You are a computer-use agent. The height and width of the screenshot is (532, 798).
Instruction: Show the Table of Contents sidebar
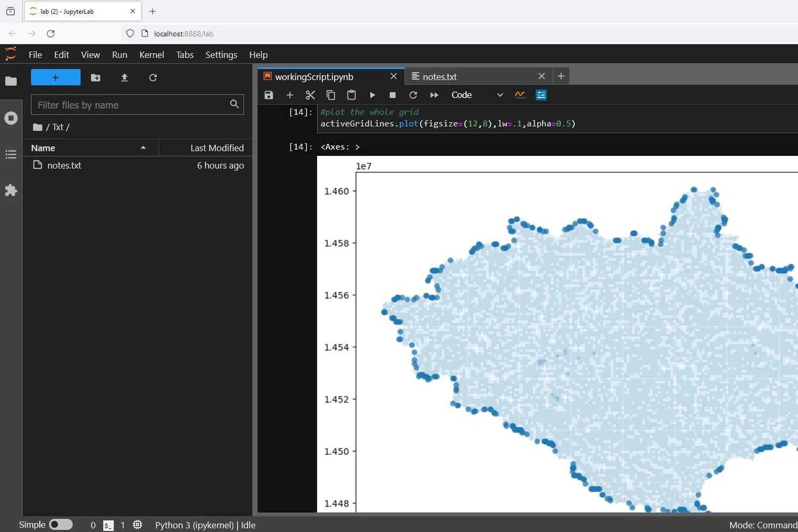[x=11, y=154]
